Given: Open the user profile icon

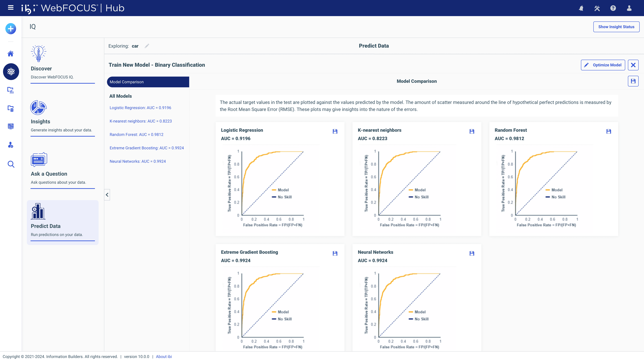Looking at the screenshot, I should tap(629, 8).
